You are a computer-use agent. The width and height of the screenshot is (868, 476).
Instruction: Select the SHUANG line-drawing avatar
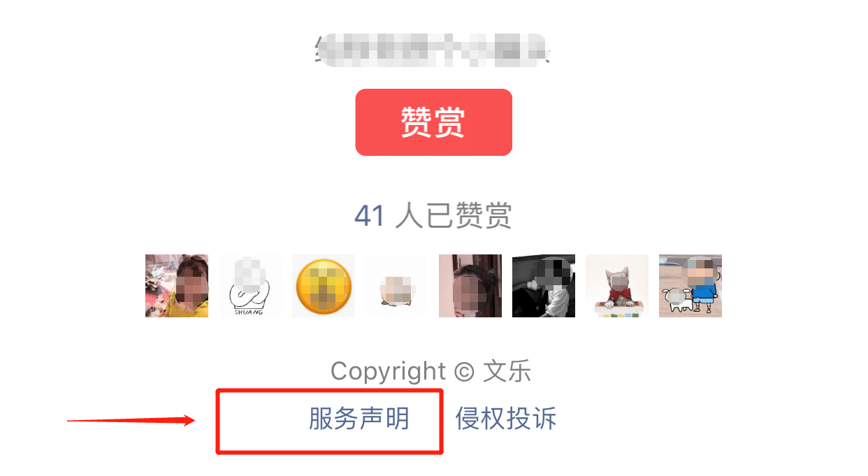point(250,286)
